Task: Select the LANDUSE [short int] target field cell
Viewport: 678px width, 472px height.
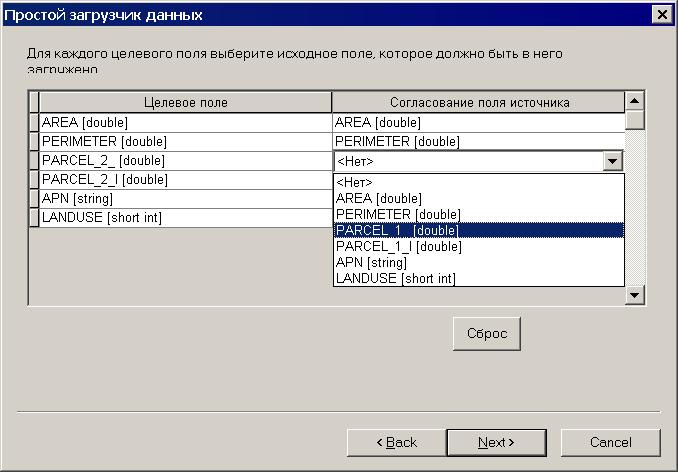Action: click(185, 218)
